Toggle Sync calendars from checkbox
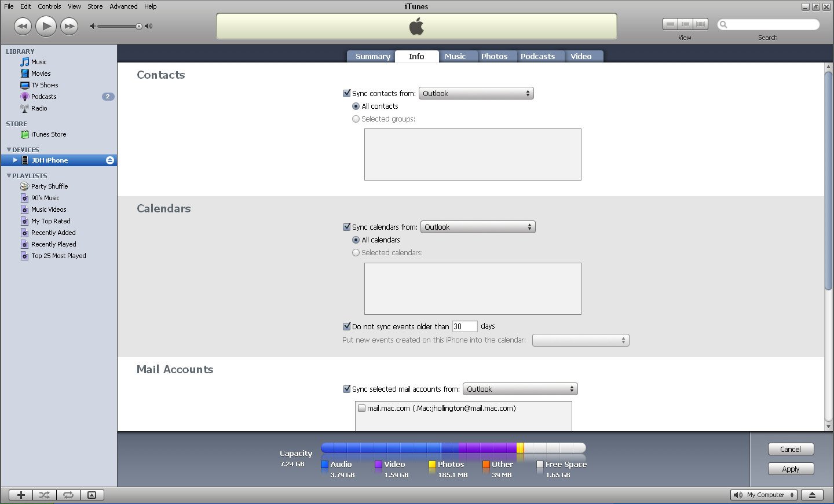This screenshot has height=504, width=834. click(x=347, y=227)
